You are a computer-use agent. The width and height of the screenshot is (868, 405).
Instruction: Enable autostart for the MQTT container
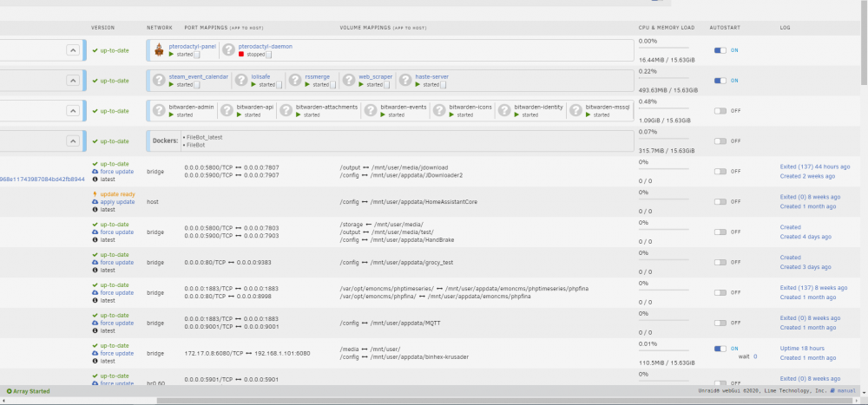pyautogui.click(x=720, y=323)
